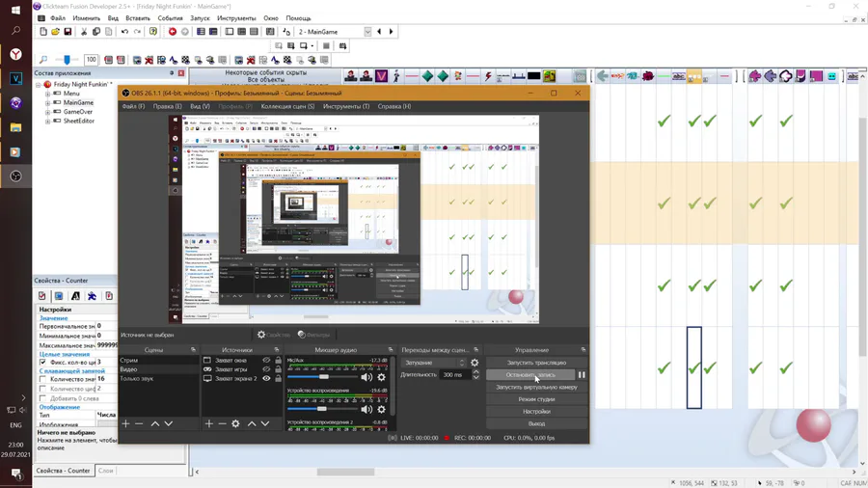Toggle lock on Захват экрана 2 source
The width and height of the screenshot is (868, 488).
tap(278, 379)
